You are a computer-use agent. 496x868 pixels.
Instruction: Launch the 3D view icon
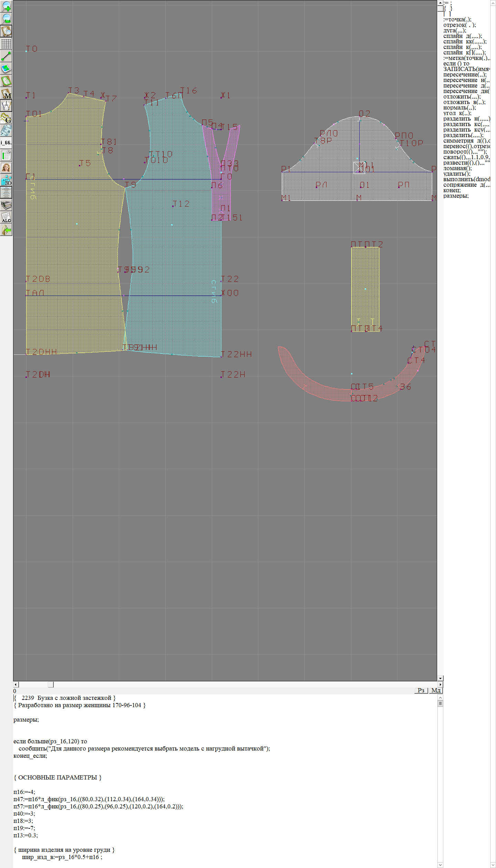(6, 180)
